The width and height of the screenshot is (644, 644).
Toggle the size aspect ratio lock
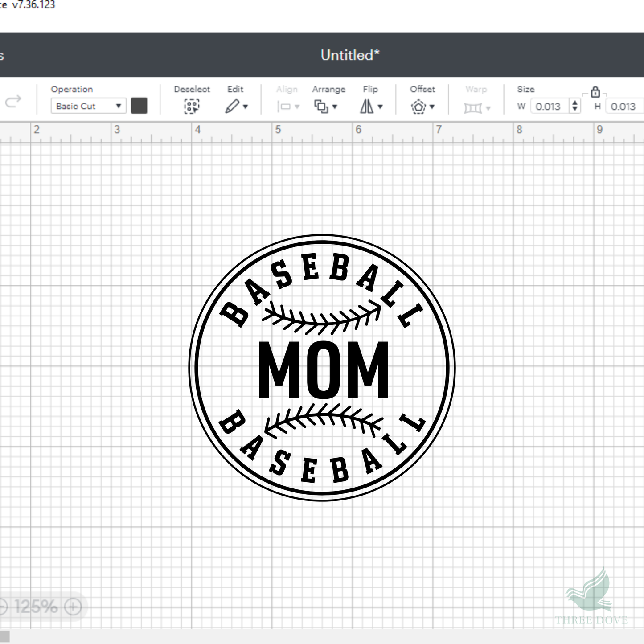pyautogui.click(x=595, y=92)
